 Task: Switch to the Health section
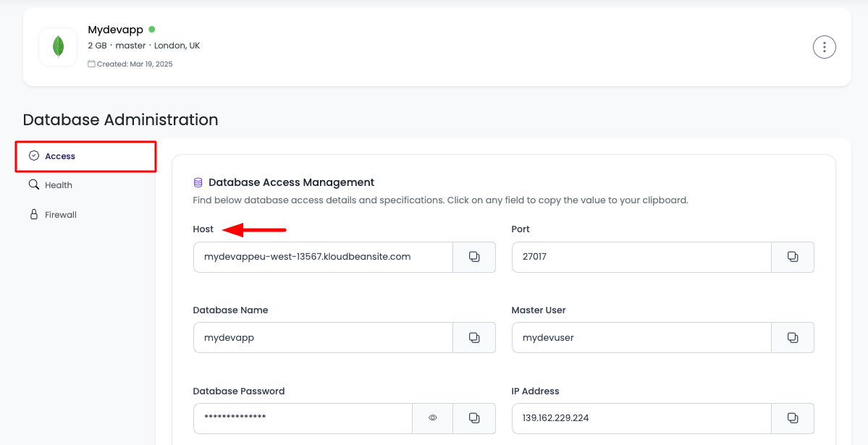click(x=60, y=185)
